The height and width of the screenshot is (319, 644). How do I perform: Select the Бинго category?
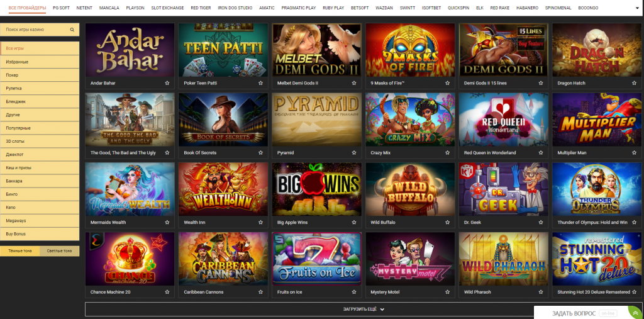(x=40, y=194)
